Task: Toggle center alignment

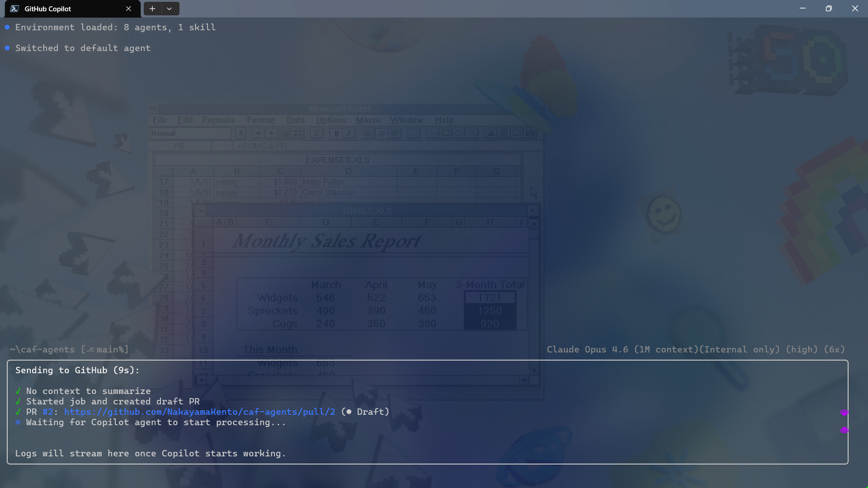Action: click(382, 133)
